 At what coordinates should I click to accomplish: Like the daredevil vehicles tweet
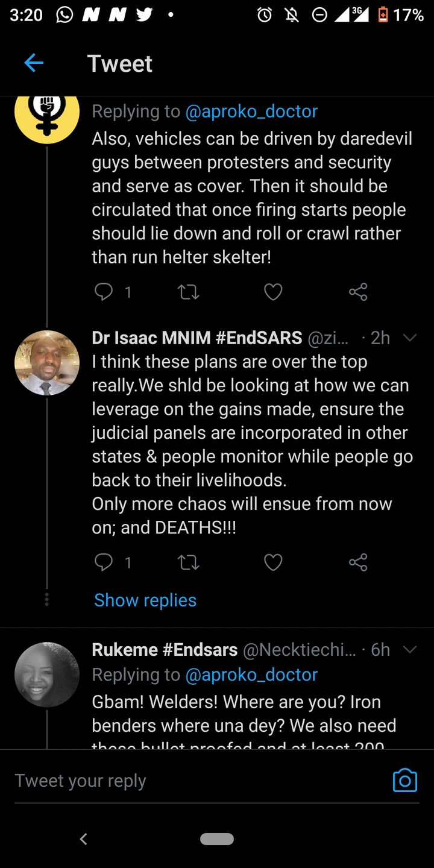pyautogui.click(x=273, y=292)
